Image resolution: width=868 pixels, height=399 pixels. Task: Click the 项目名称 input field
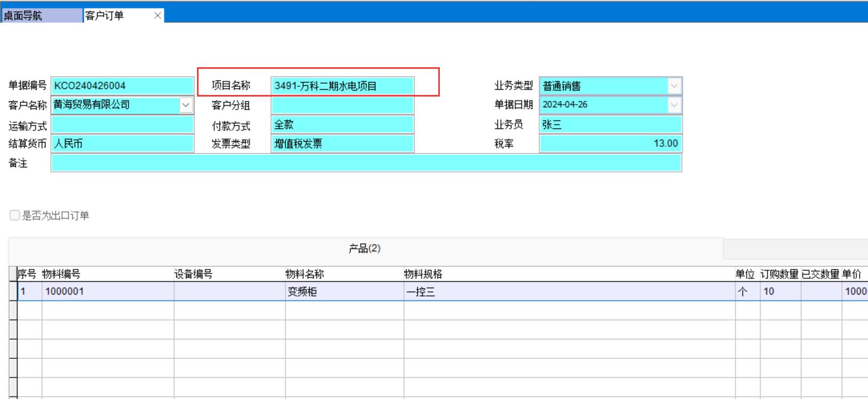pos(342,86)
